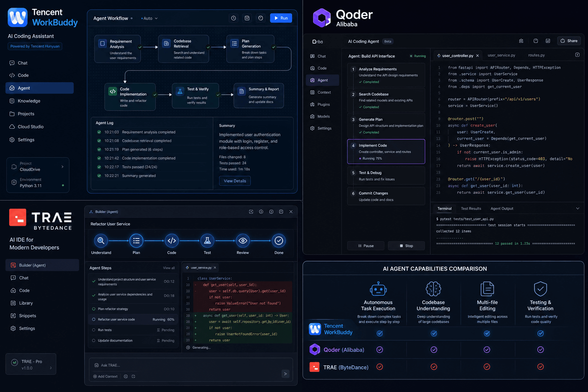Click the Ask TRAE input field
Viewport: 588px width, 392px height.
coord(191,365)
